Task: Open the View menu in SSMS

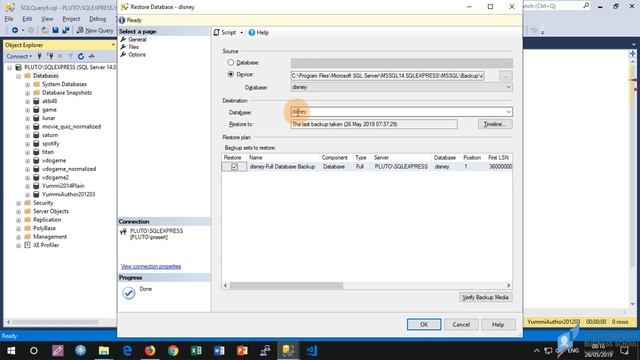Action: (47, 19)
